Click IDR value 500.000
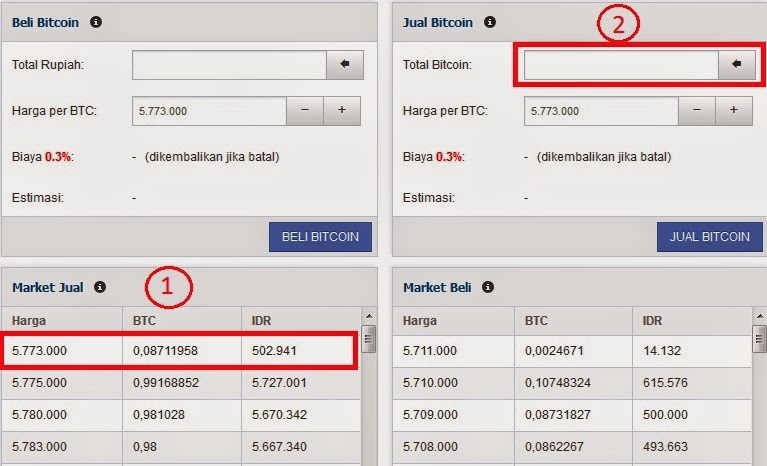 pyautogui.click(x=665, y=415)
